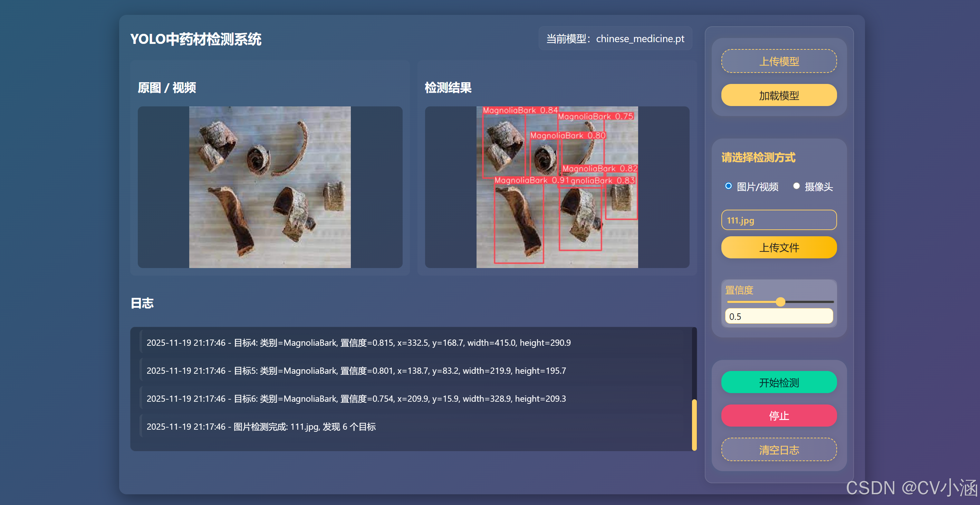
Task: Select the 图片/视频 radio option
Action: click(x=728, y=186)
